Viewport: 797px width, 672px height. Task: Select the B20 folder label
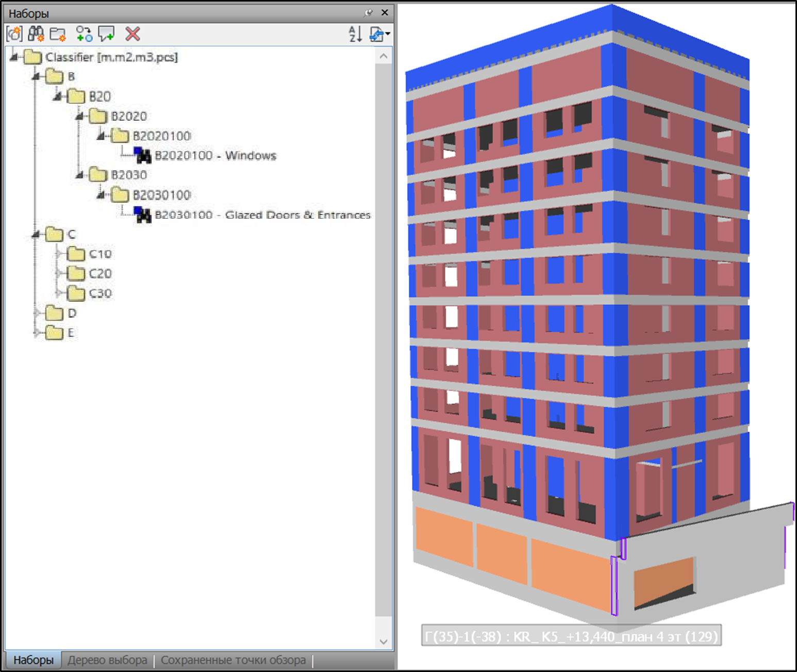click(100, 96)
